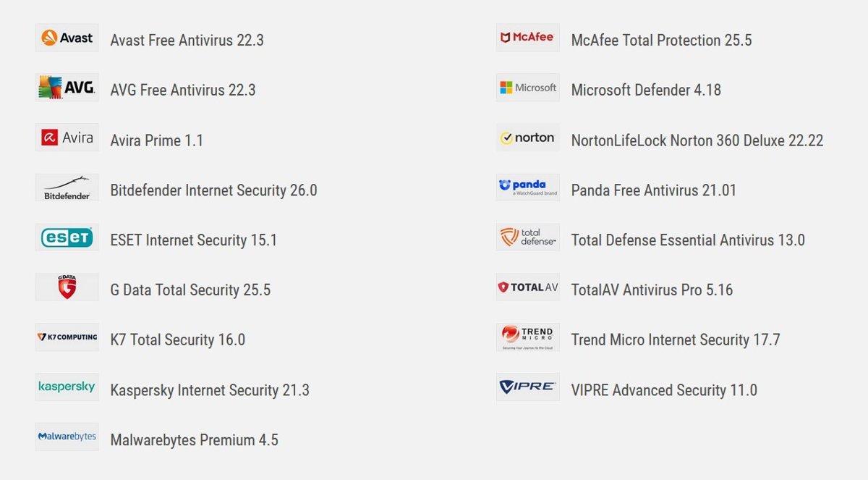Image resolution: width=868 pixels, height=480 pixels.
Task: Click the Microsoft logo icon
Action: (x=528, y=88)
